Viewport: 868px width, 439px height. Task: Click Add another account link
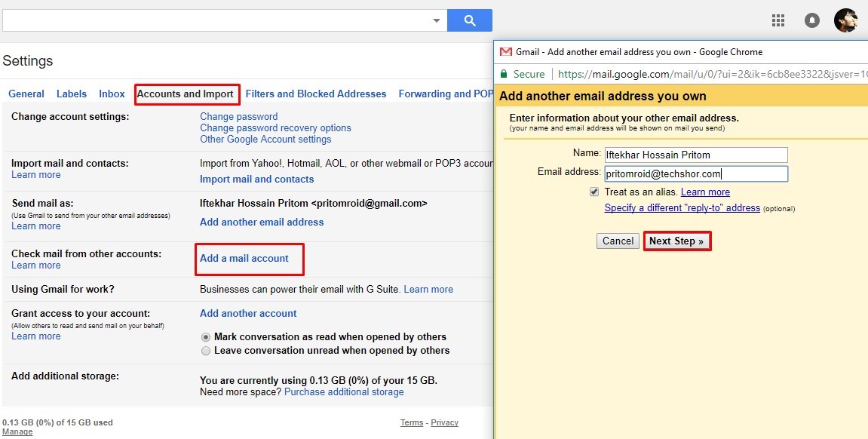(x=248, y=313)
